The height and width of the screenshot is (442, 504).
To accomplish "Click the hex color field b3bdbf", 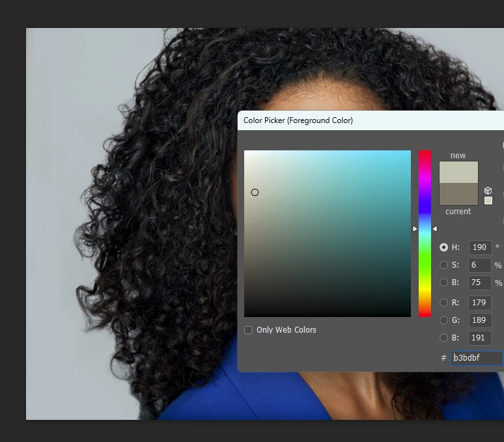I will [477, 358].
